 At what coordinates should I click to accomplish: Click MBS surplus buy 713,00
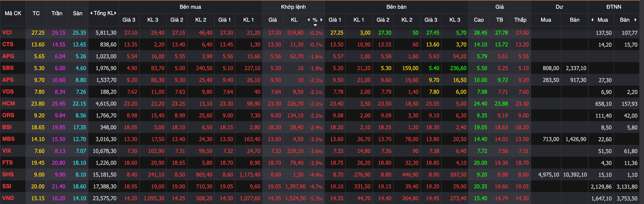pos(551,139)
